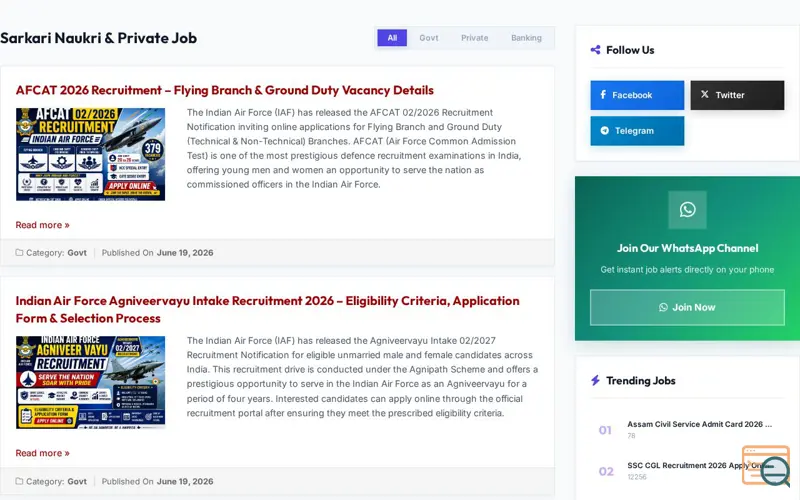Open the AFCAT 02/2026 recruitment thumbnail image

coord(90,154)
